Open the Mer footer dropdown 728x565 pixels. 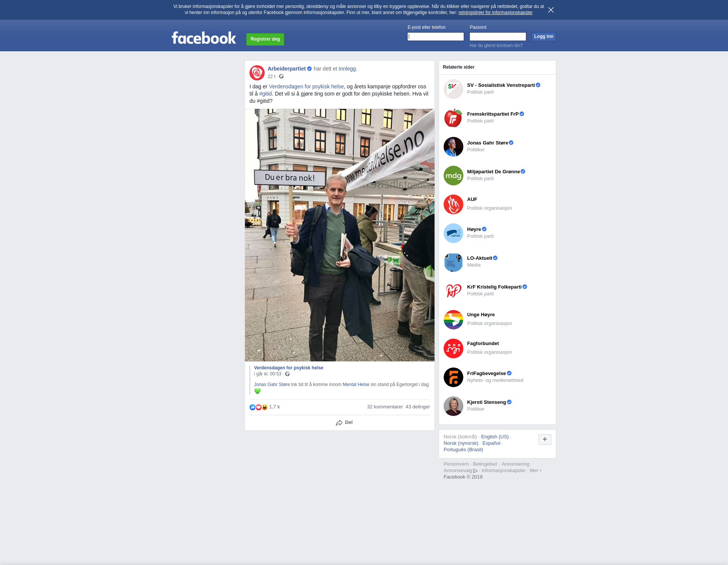click(x=535, y=471)
